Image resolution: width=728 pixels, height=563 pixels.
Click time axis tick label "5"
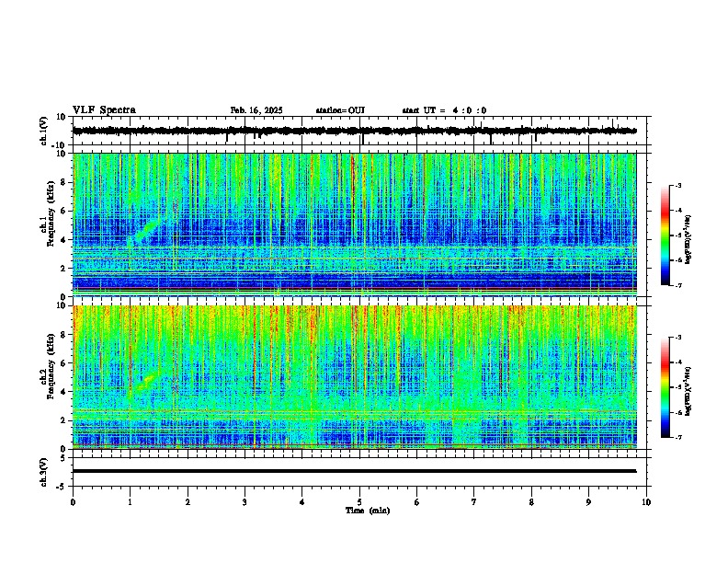359,502
